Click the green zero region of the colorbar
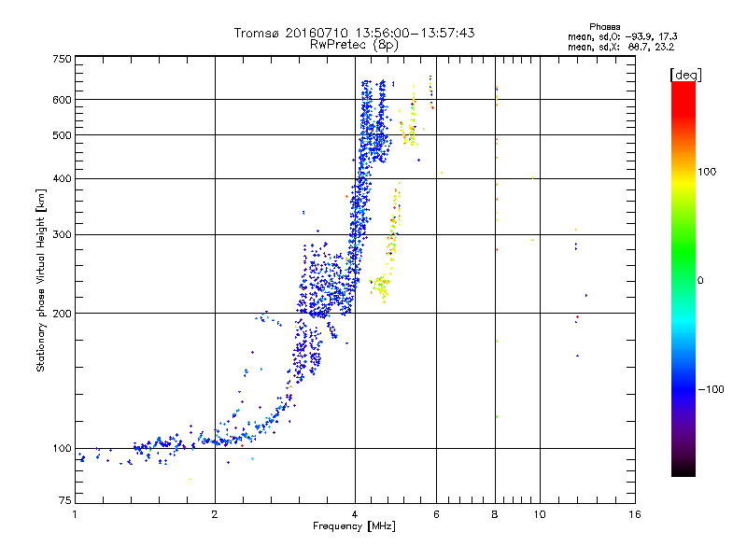 pyautogui.click(x=684, y=280)
